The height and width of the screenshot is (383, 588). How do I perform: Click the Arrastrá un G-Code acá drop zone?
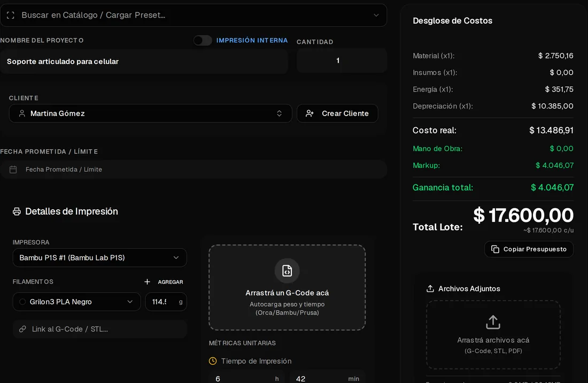287,287
